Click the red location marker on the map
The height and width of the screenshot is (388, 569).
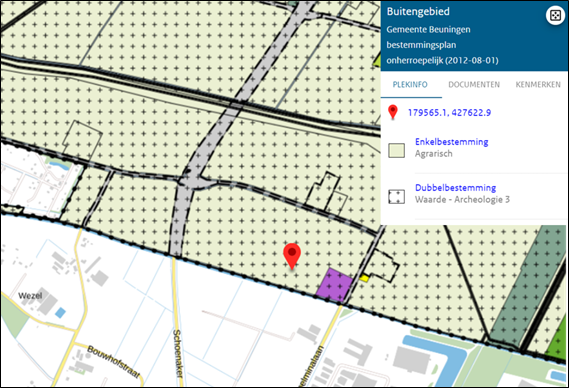pyautogui.click(x=292, y=256)
